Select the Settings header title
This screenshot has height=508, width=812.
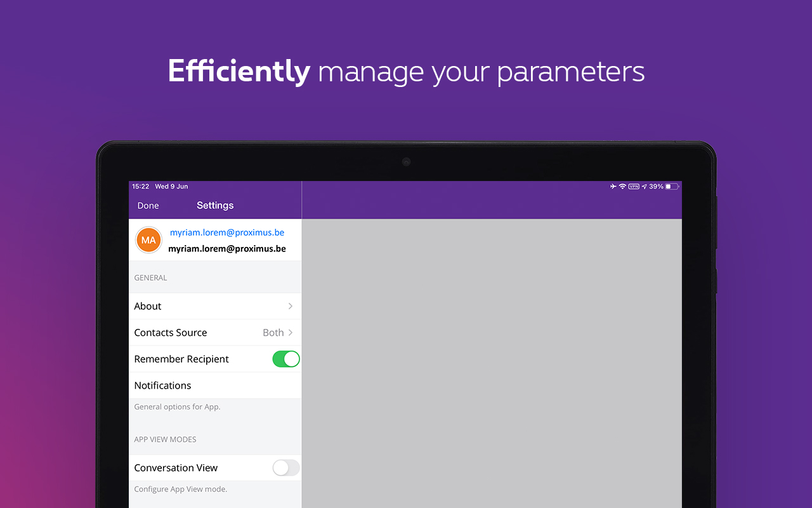click(215, 205)
